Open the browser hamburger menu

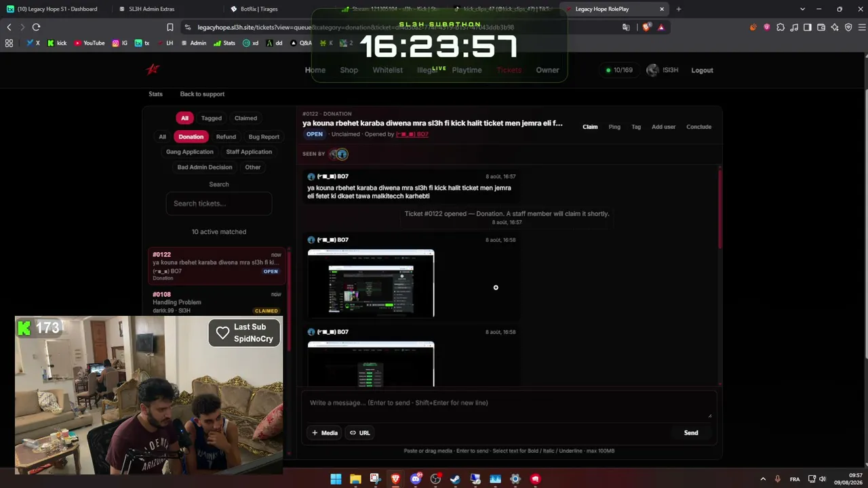[863, 27]
